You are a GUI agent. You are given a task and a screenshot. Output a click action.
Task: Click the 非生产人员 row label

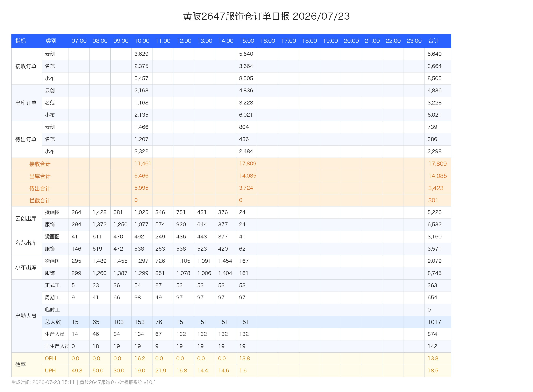(x=57, y=346)
